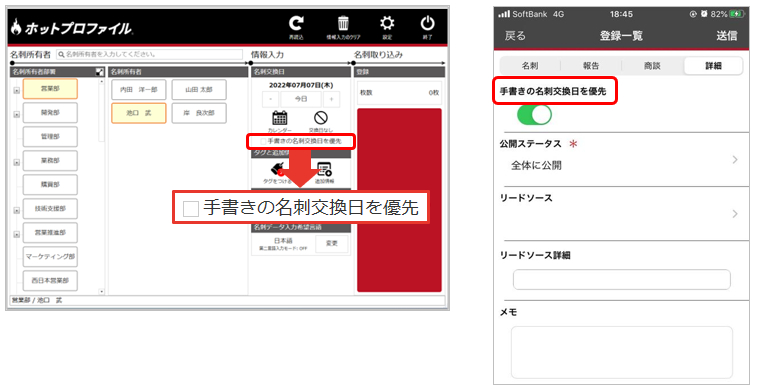This screenshot has width=757, height=389.
Task: Switch to the 名刺 tab
Action: click(x=530, y=66)
